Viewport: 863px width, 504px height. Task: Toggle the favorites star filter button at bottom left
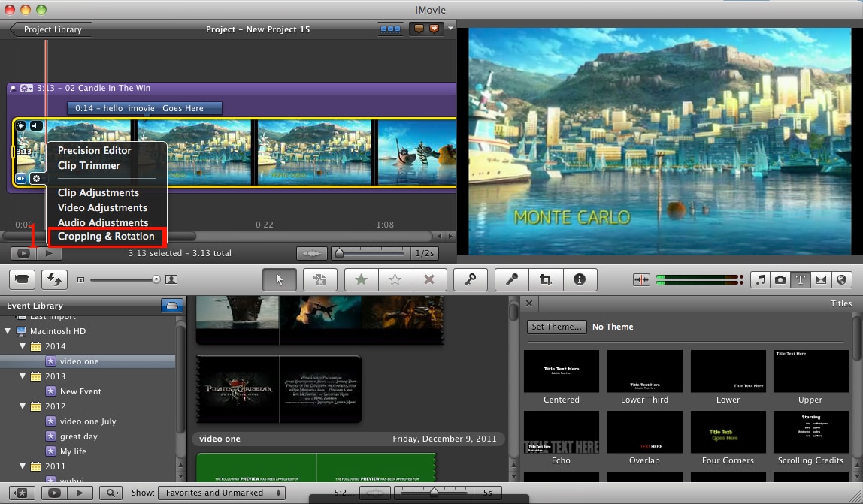click(x=22, y=493)
